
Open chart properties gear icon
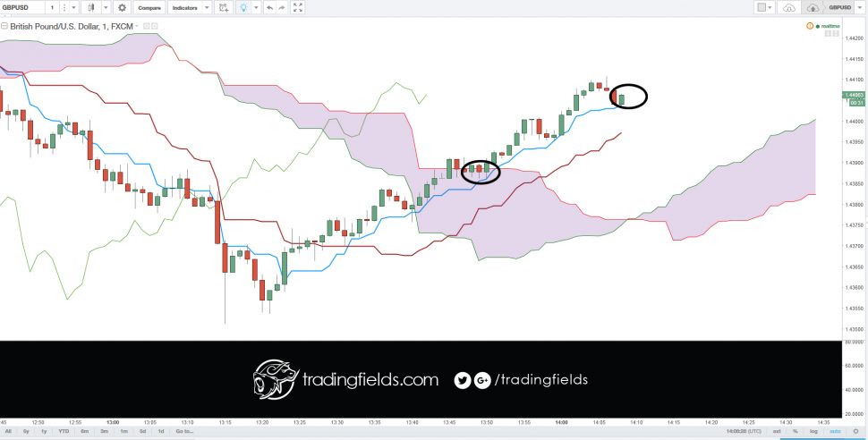(123, 8)
